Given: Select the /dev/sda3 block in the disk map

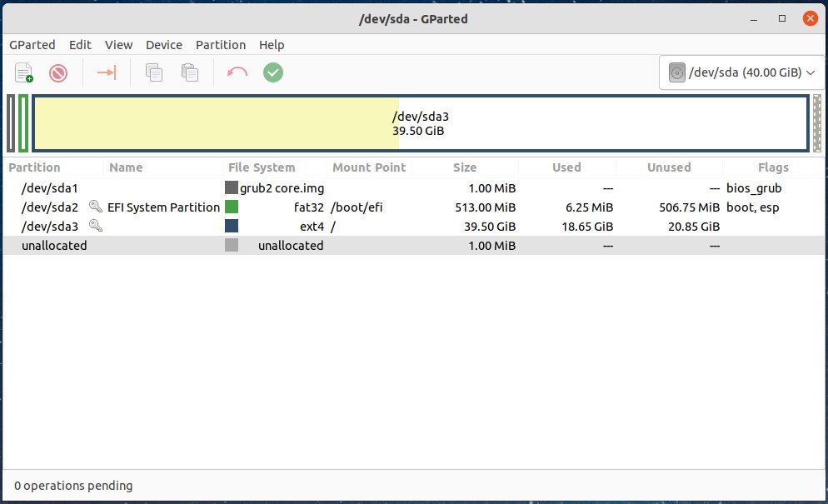Looking at the screenshot, I should (x=421, y=123).
